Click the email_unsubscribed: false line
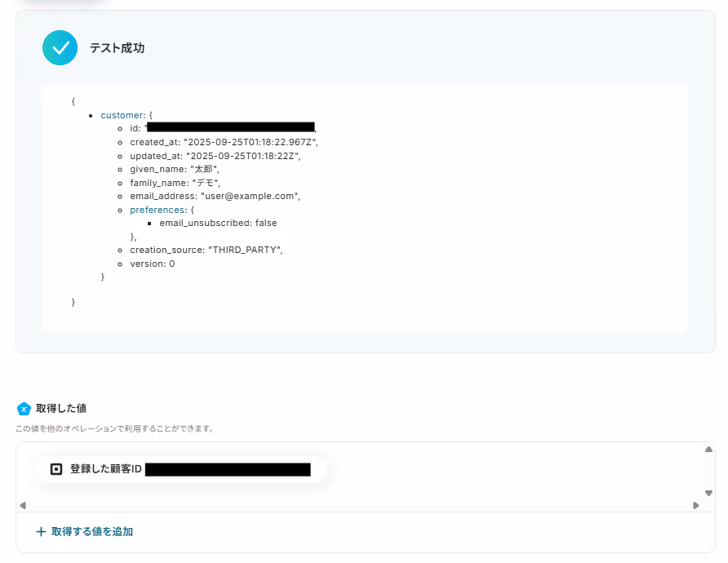The width and height of the screenshot is (728, 563). pyautogui.click(x=218, y=224)
